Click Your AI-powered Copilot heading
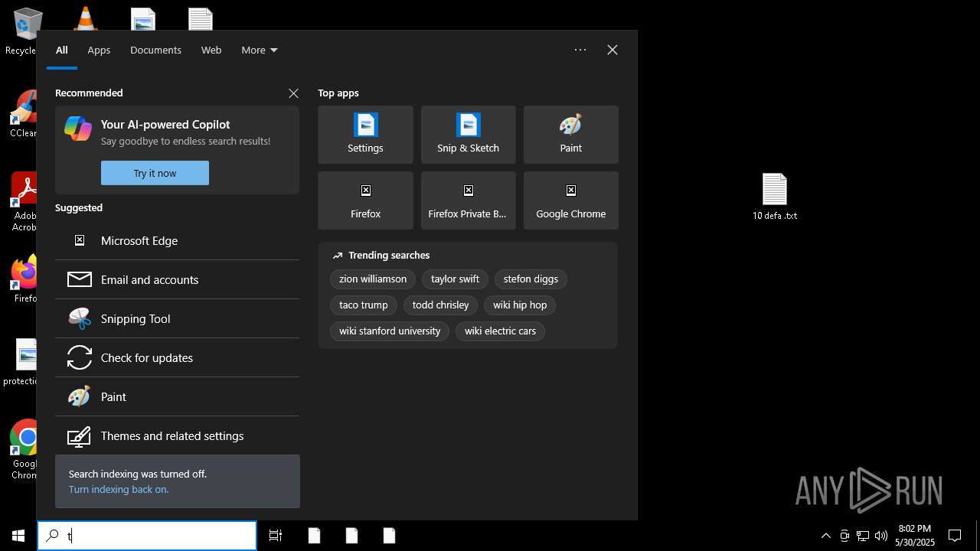 (x=165, y=124)
